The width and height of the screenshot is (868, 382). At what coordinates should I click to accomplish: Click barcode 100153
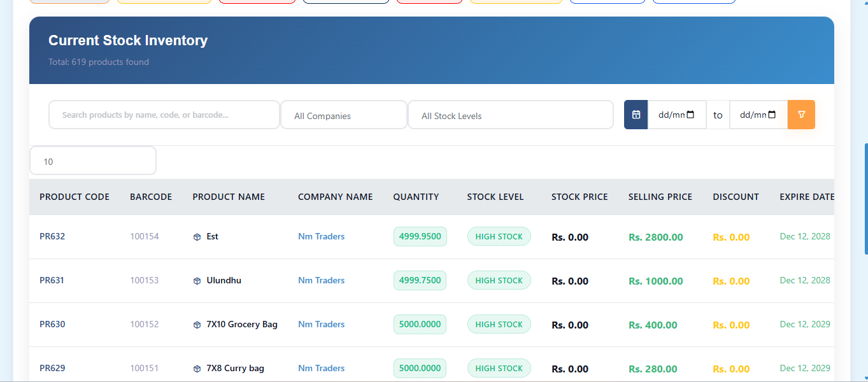[x=145, y=280]
